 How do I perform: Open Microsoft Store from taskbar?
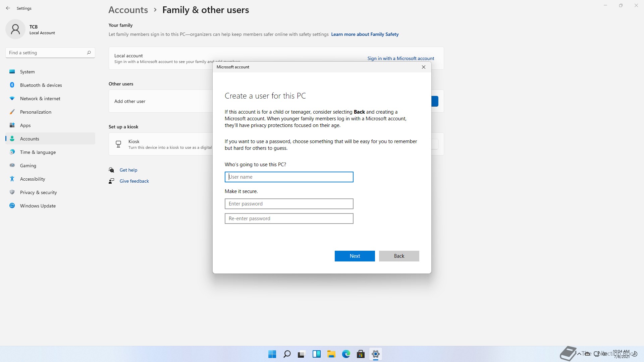[361, 354]
